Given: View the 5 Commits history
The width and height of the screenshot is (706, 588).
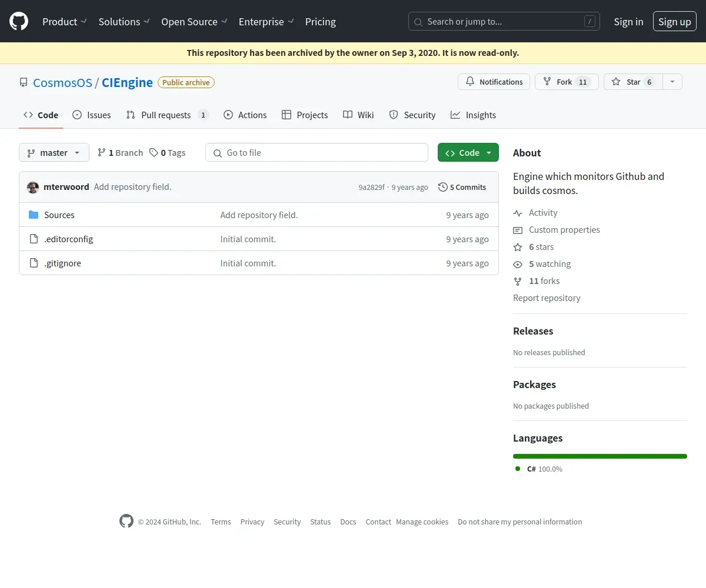Looking at the screenshot, I should click(462, 187).
